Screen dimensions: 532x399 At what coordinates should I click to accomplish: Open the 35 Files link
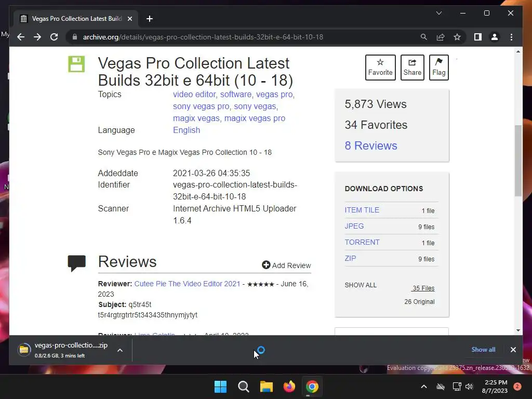click(423, 288)
